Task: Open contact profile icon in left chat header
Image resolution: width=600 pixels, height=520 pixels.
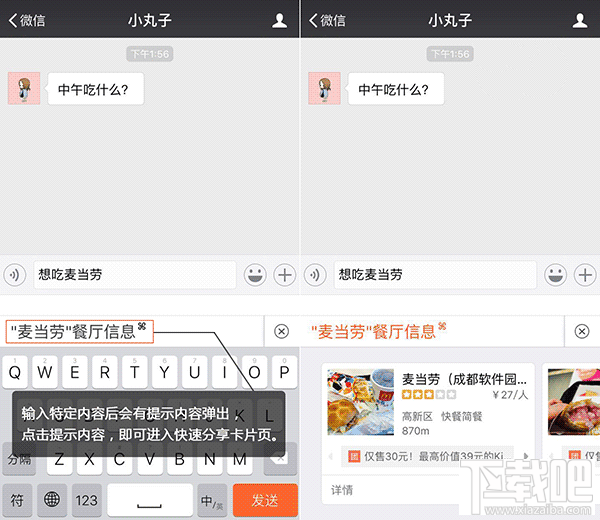Action: pos(281,20)
